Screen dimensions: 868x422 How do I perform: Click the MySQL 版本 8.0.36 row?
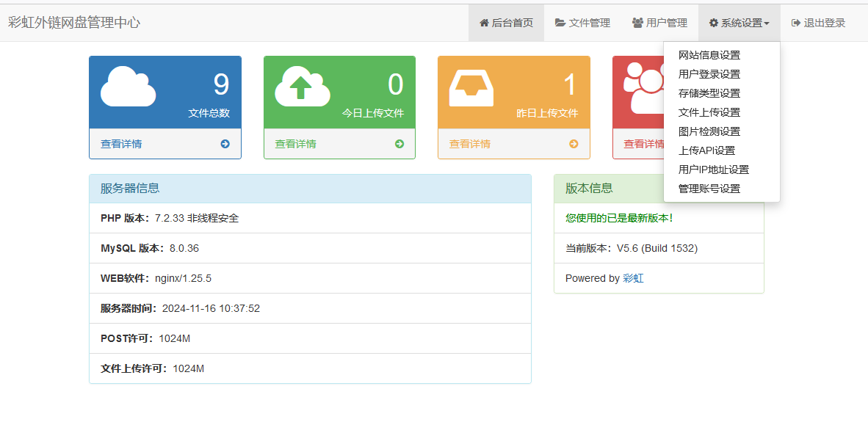tap(310, 248)
